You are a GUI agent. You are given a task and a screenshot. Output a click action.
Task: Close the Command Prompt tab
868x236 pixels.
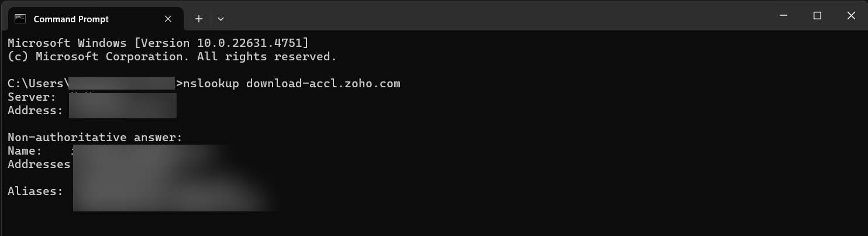tap(168, 19)
